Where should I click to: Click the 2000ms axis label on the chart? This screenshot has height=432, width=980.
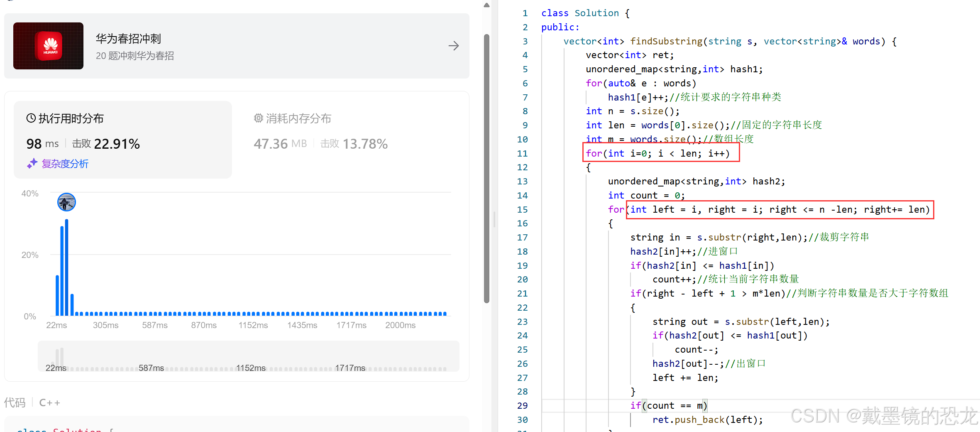400,325
